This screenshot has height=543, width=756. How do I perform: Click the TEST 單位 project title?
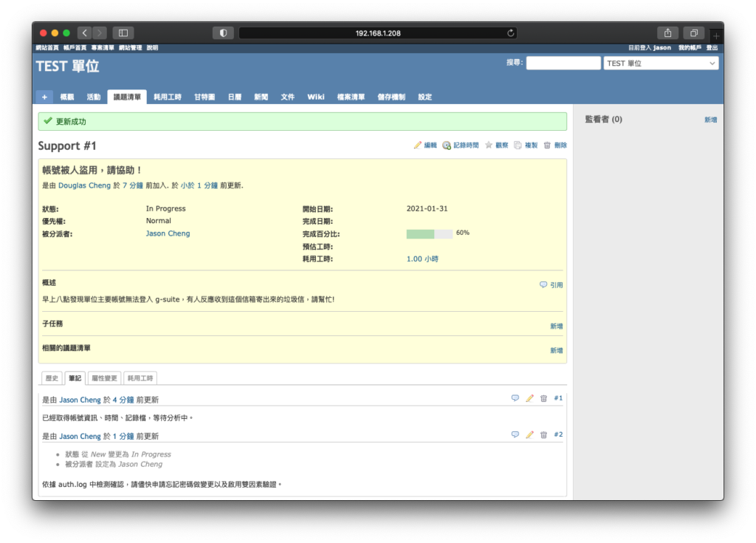[67, 66]
